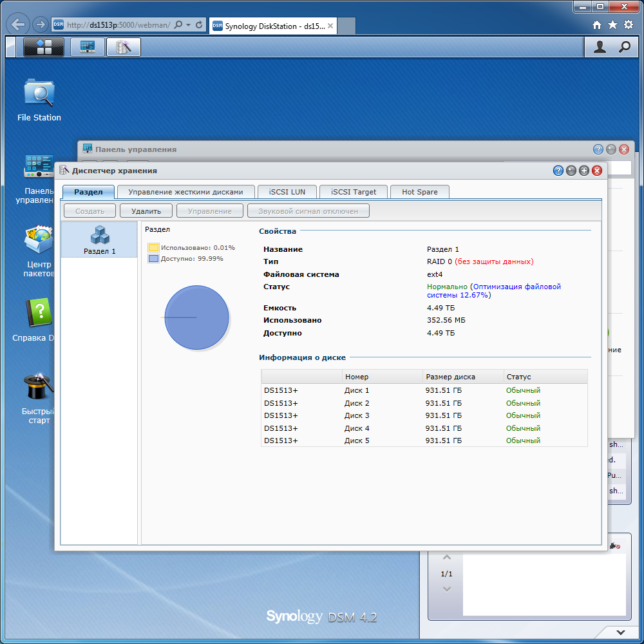Screen dimensions: 644x644
Task: Open browser favorites star
Action: pos(612,25)
